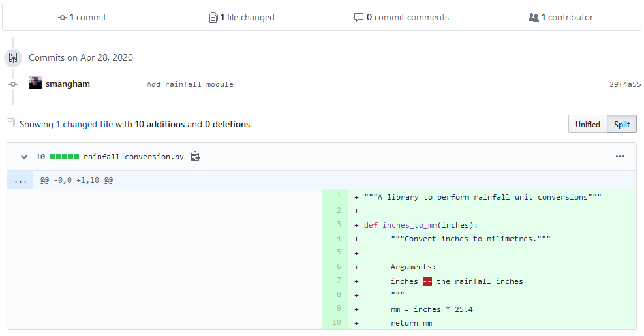Viewport: 644px width, 336px height.
Task: Click the red highlighted '--' marker on line 7
Action: (427, 281)
